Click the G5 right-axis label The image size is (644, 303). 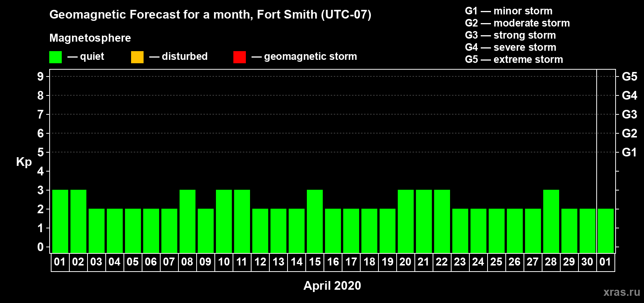629,77
